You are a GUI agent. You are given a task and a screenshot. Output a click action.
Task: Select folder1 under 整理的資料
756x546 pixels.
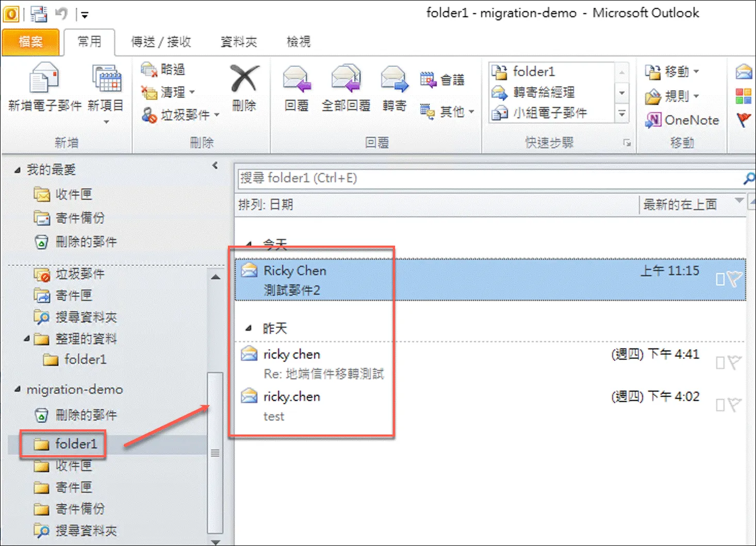point(75,359)
